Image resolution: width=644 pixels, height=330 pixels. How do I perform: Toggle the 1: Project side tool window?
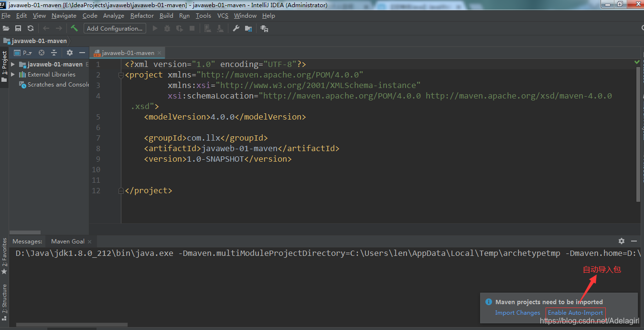pyautogui.click(x=4, y=66)
